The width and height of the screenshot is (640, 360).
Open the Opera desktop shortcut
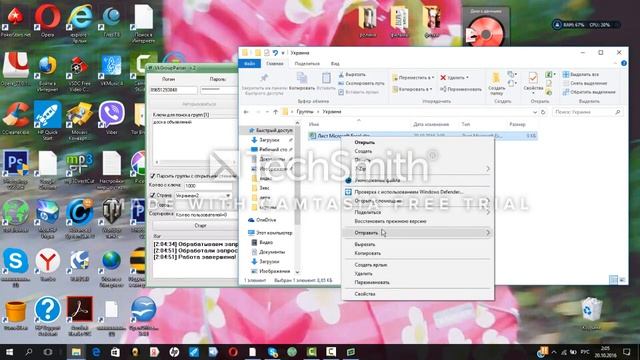47,19
